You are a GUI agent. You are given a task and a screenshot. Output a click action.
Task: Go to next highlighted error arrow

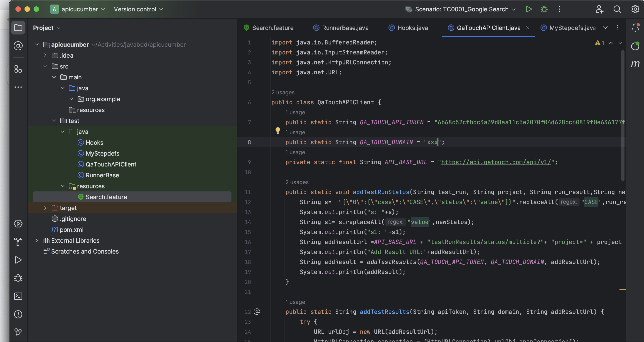point(620,43)
